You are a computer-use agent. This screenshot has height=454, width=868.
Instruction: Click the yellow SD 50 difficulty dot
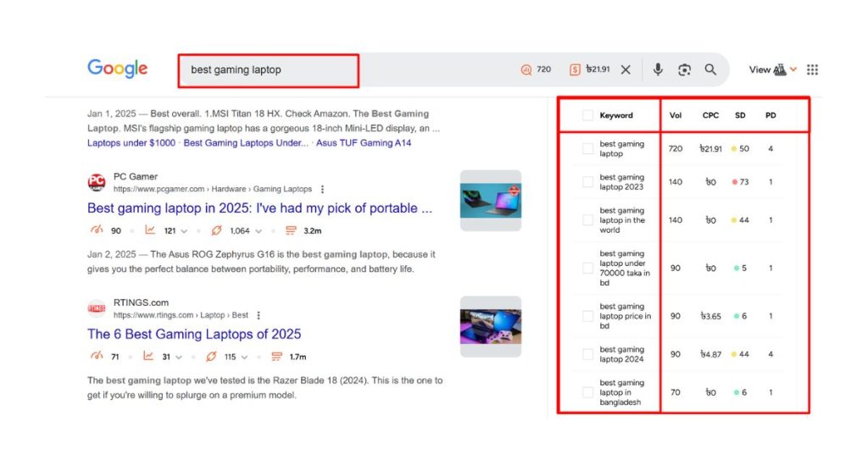[x=734, y=149]
